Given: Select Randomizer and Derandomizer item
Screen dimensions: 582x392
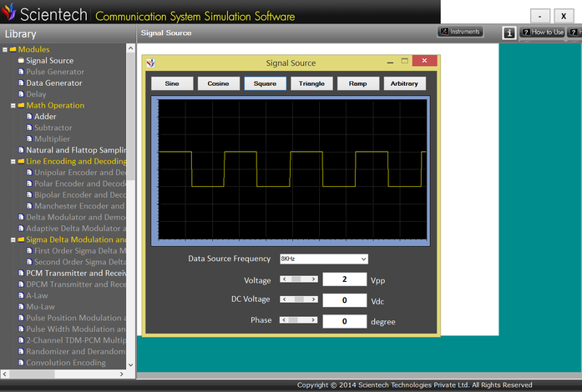Looking at the screenshot, I should [76, 351].
